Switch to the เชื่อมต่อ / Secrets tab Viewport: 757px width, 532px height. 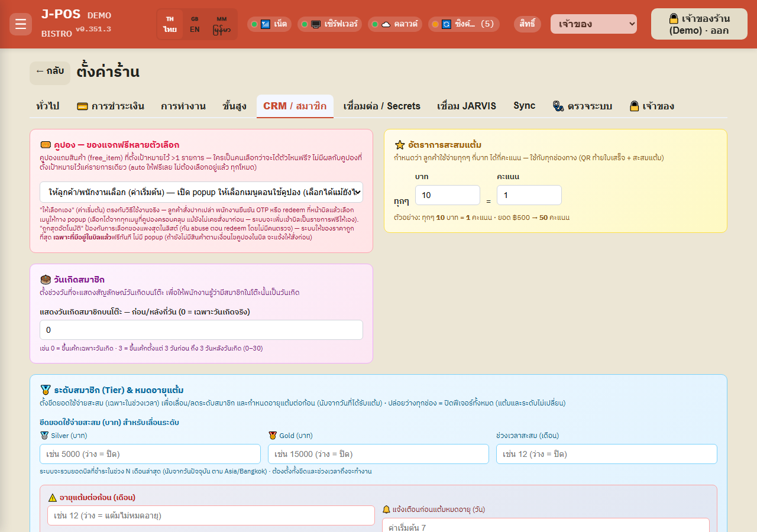coord(381,106)
